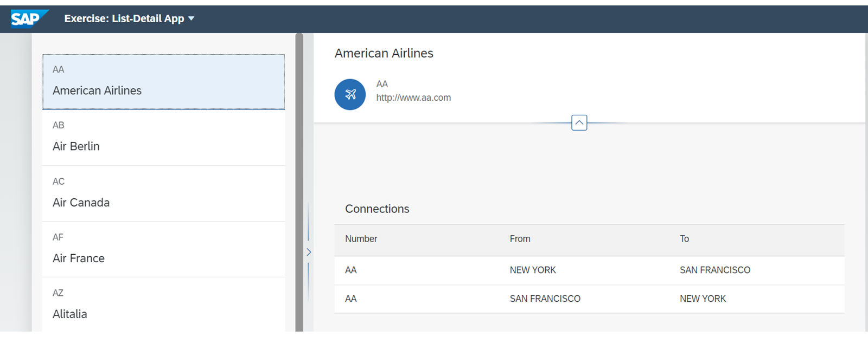Viewport: 868px width, 337px height.
Task: Click the To column header
Action: coord(685,239)
